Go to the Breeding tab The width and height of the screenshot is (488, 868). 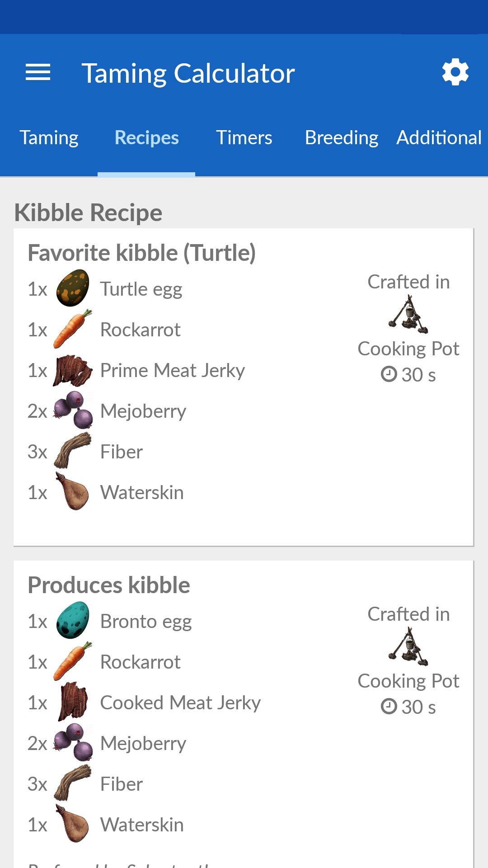click(x=342, y=137)
